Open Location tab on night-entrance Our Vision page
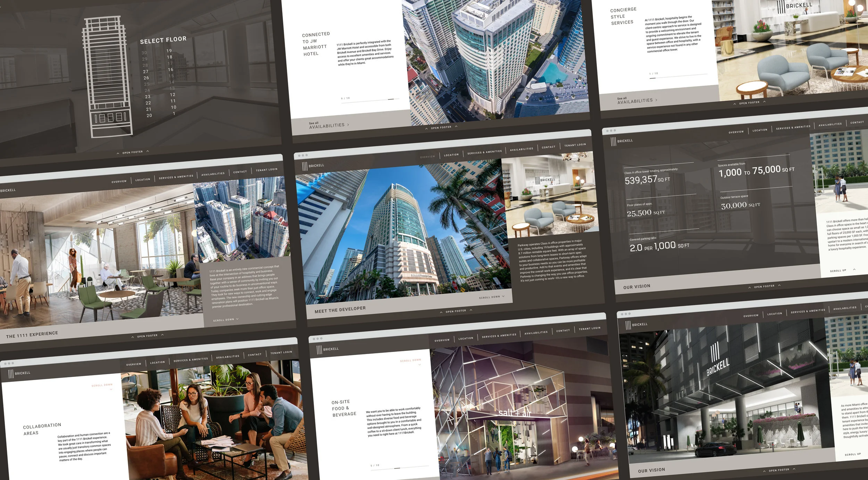 [x=775, y=314]
